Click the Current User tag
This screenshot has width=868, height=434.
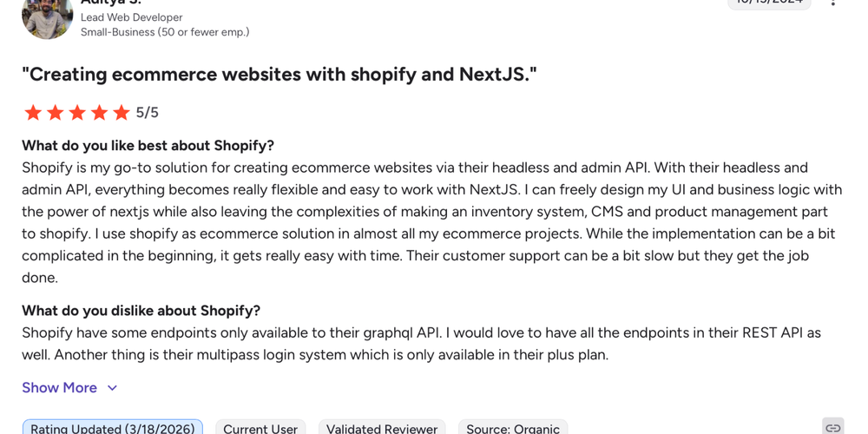[260, 428]
